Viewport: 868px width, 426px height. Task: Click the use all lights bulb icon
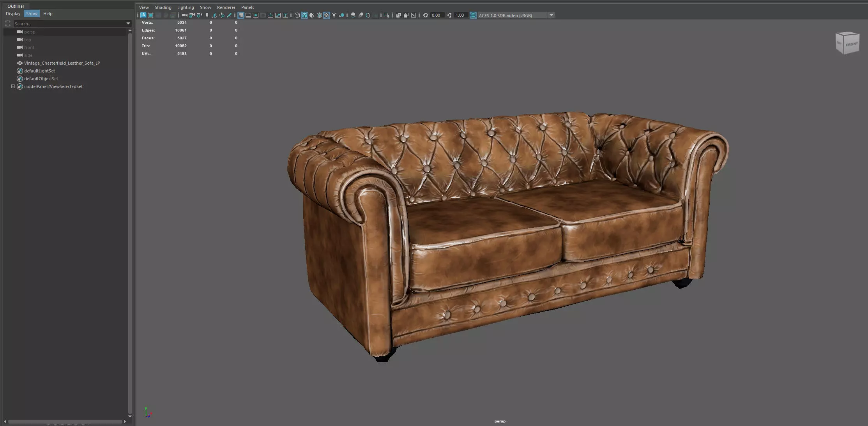(334, 15)
